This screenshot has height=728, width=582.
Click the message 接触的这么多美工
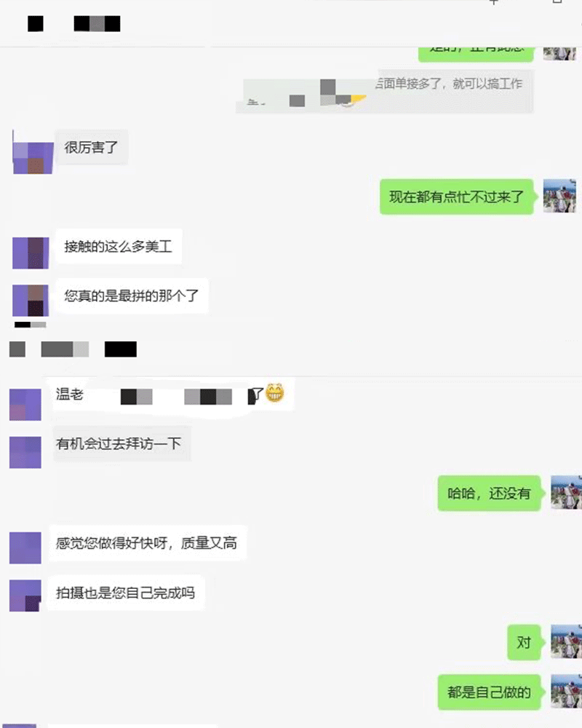[119, 246]
